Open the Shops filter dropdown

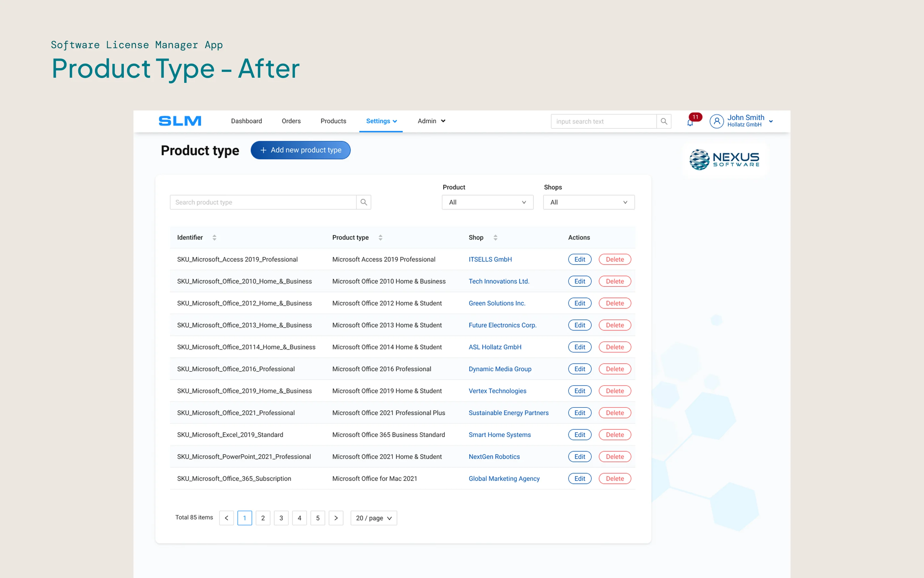pos(589,202)
